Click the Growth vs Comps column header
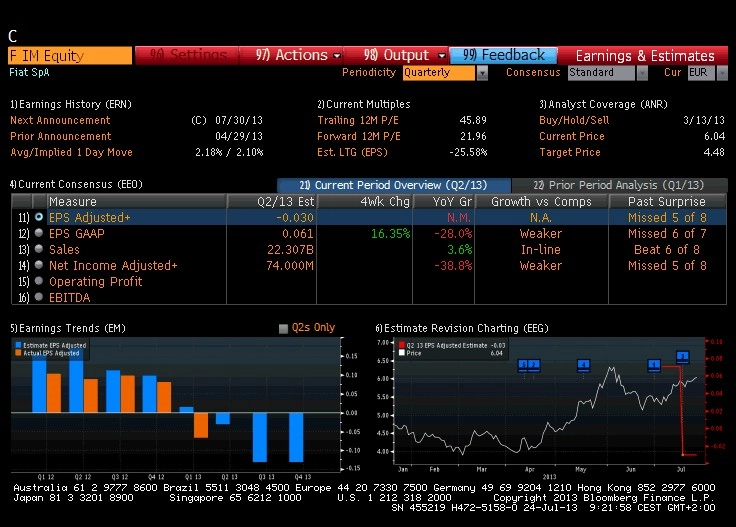 coord(542,201)
